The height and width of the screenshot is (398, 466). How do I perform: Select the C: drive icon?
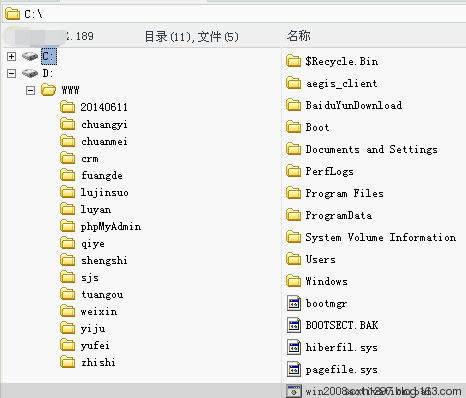tap(30, 56)
